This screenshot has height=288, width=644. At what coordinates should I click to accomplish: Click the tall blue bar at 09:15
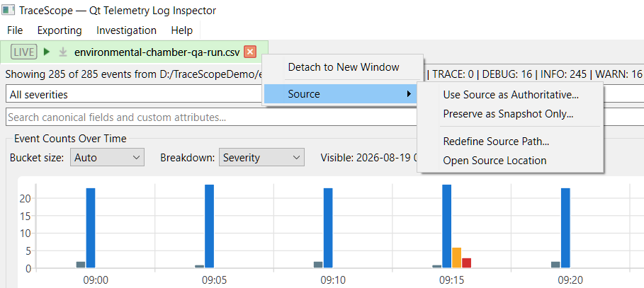click(x=446, y=226)
